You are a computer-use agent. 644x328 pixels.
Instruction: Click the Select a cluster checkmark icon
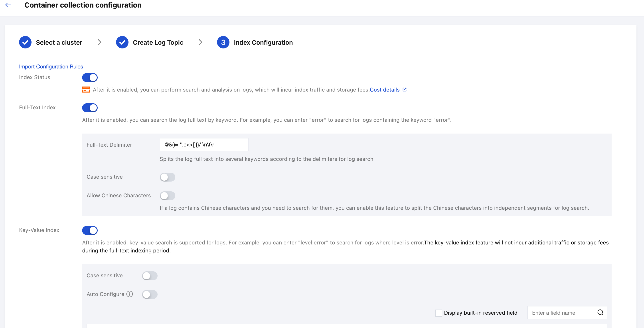click(25, 42)
